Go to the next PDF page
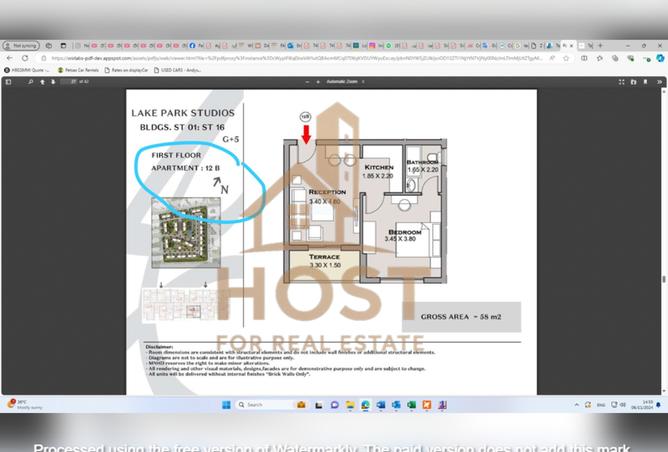668x452 pixels. pyautogui.click(x=53, y=82)
